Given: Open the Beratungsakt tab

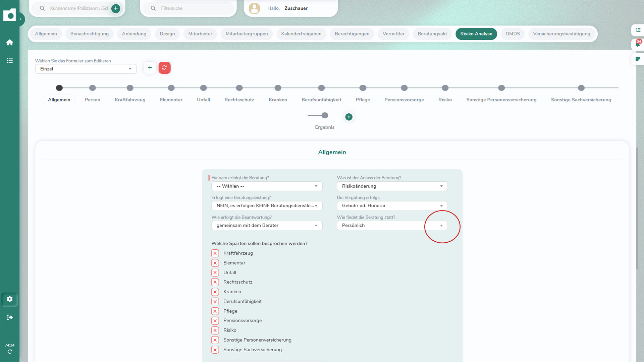Looking at the screenshot, I should (432, 34).
